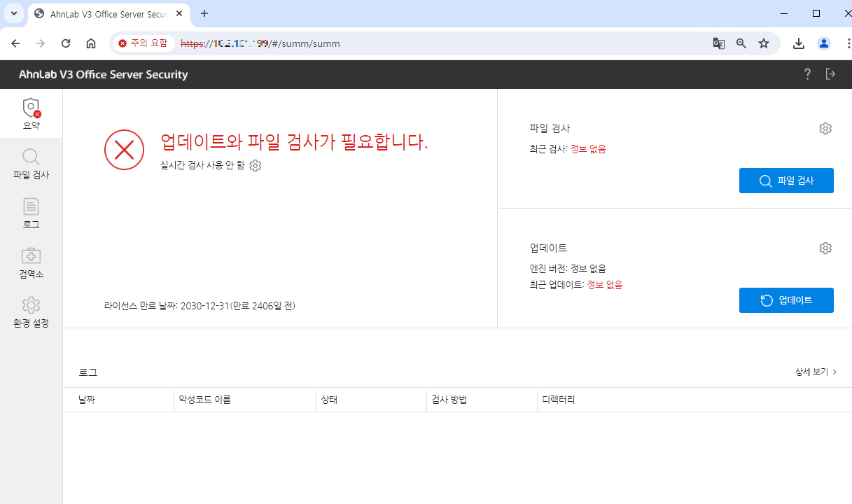Screen dimensions: 852x504
Task: Click the 날짜 column header
Action: tap(87, 400)
